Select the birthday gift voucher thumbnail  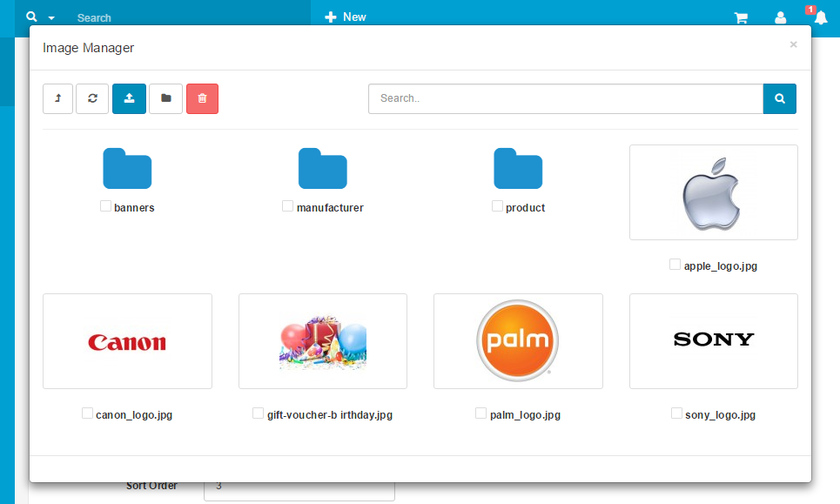point(322,341)
